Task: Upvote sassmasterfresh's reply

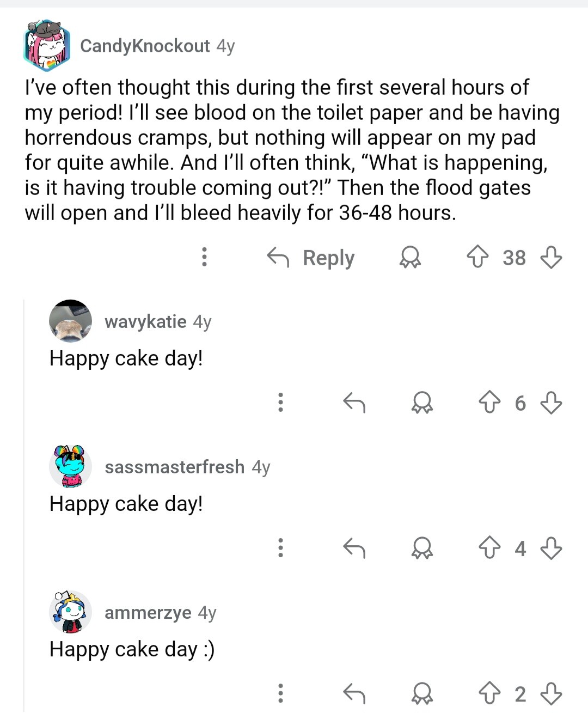Action: (x=489, y=548)
